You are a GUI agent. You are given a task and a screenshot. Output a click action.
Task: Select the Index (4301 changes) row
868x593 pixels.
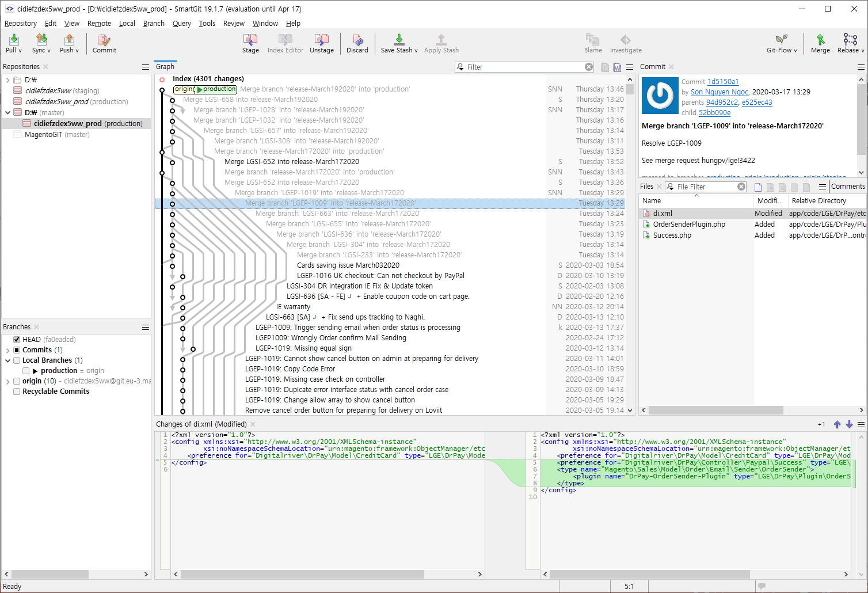(208, 79)
